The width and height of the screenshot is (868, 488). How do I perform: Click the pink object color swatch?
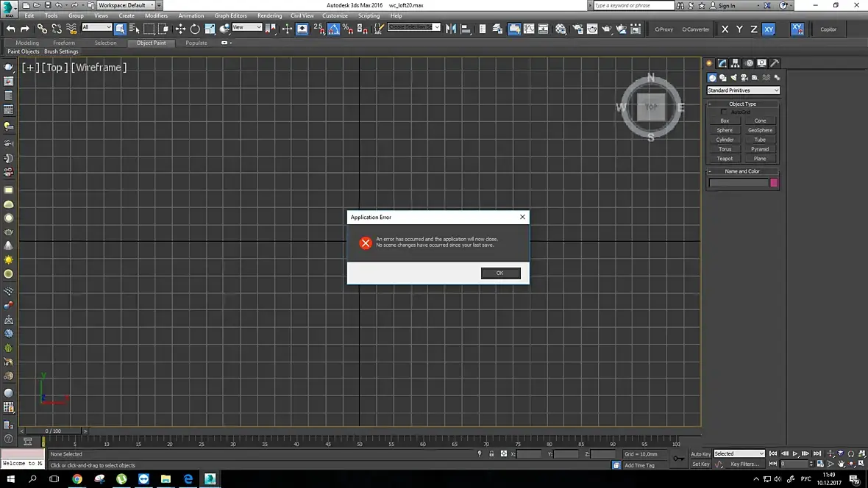point(774,182)
